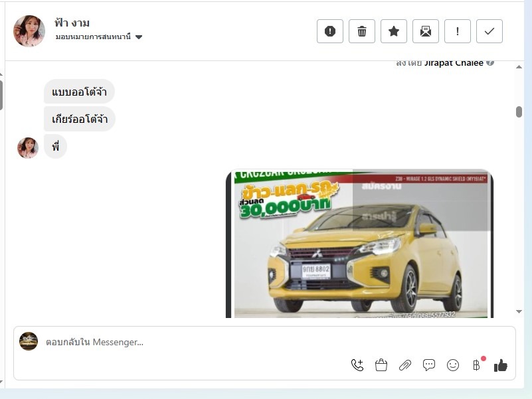Click message bubble เกียร์ออโต้จ้า
This screenshot has width=532, height=399.
(80, 119)
